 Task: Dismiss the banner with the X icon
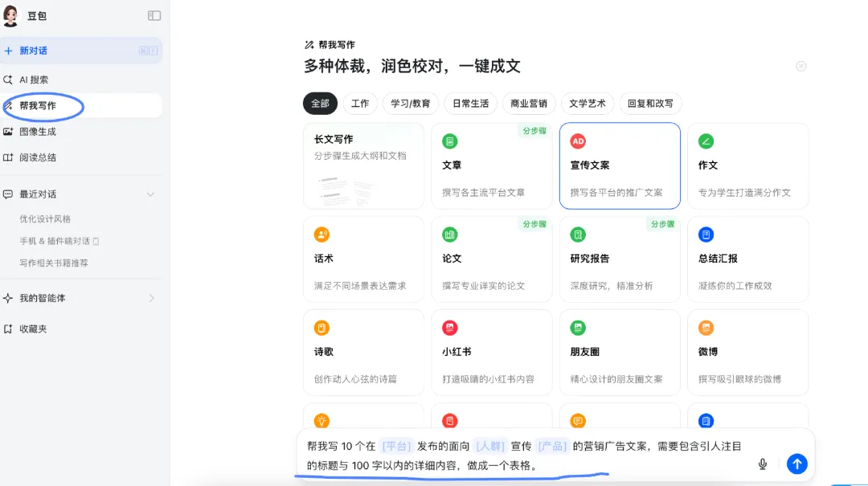(800, 66)
